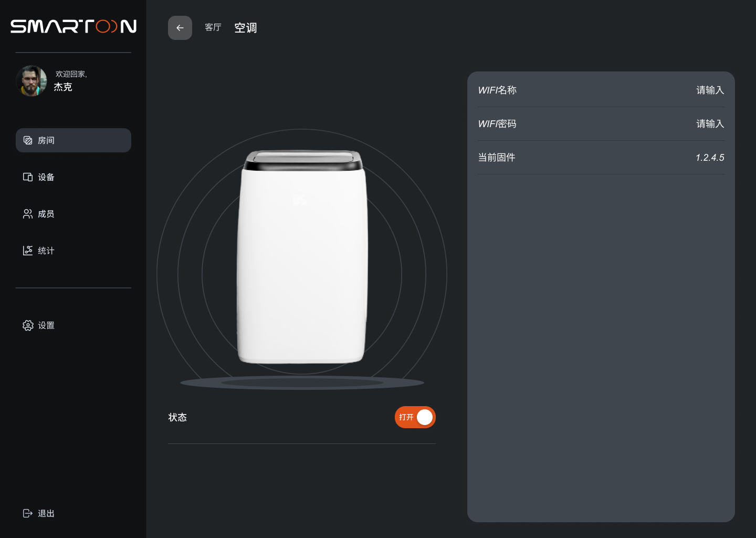Image resolution: width=756 pixels, height=538 pixels.
Task: Click the SMARTOON logo
Action: coord(73,26)
